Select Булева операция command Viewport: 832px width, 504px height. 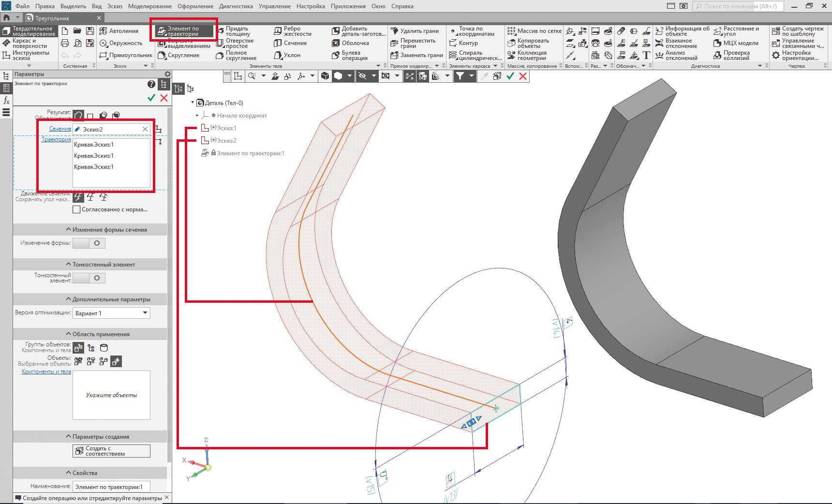(x=350, y=55)
